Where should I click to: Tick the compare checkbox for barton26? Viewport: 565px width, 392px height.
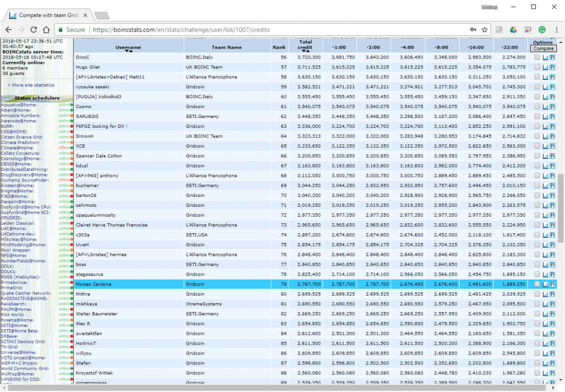click(537, 195)
